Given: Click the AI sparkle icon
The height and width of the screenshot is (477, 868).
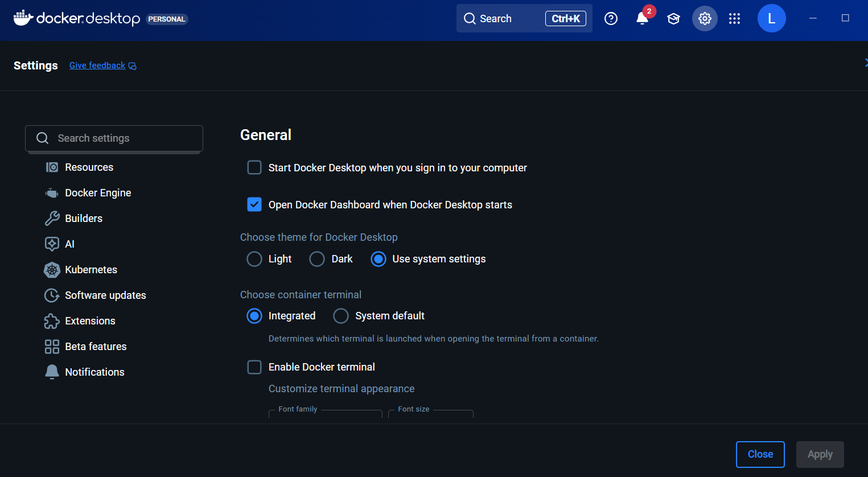Looking at the screenshot, I should point(52,244).
